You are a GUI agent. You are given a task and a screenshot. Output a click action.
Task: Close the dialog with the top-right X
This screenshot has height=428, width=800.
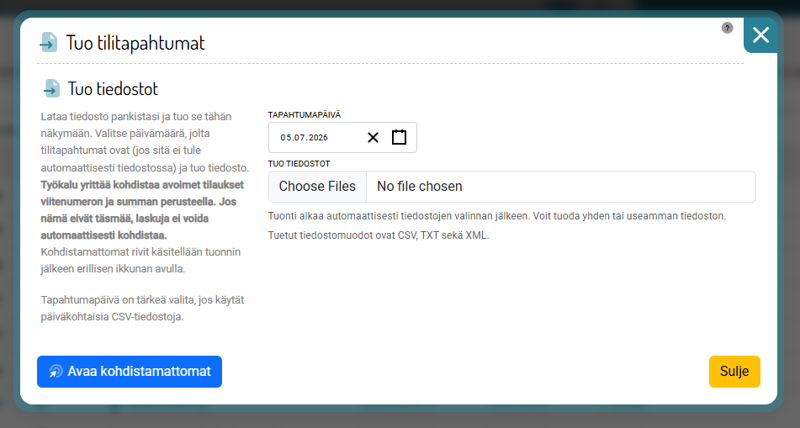coord(760,35)
